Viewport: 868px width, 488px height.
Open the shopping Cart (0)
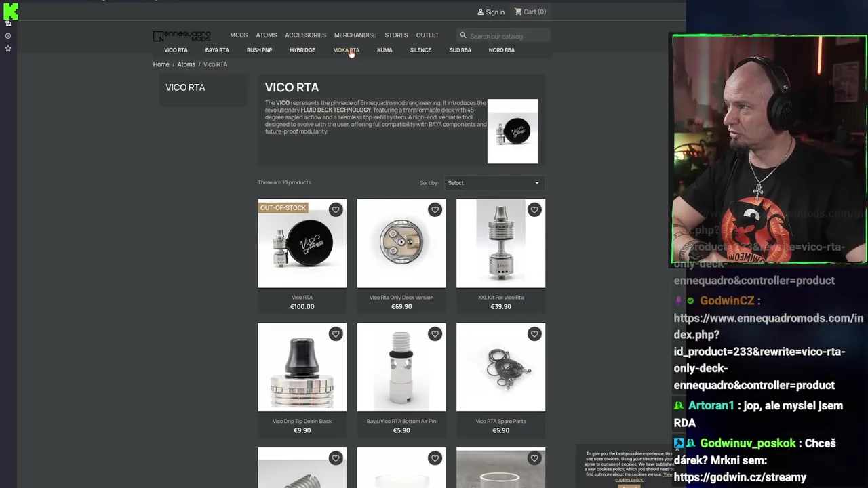530,12
